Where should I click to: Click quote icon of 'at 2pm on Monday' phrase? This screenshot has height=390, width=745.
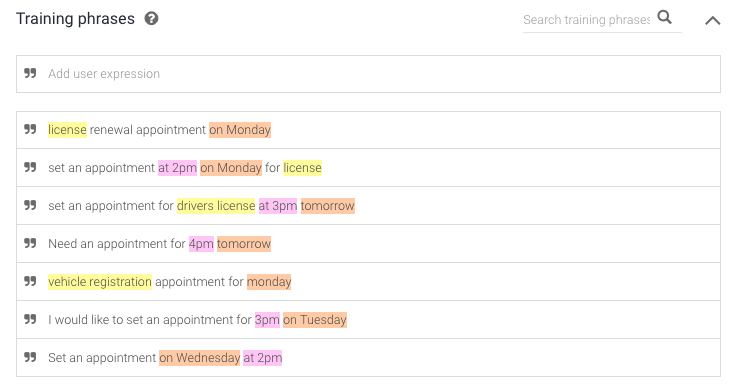(30, 167)
